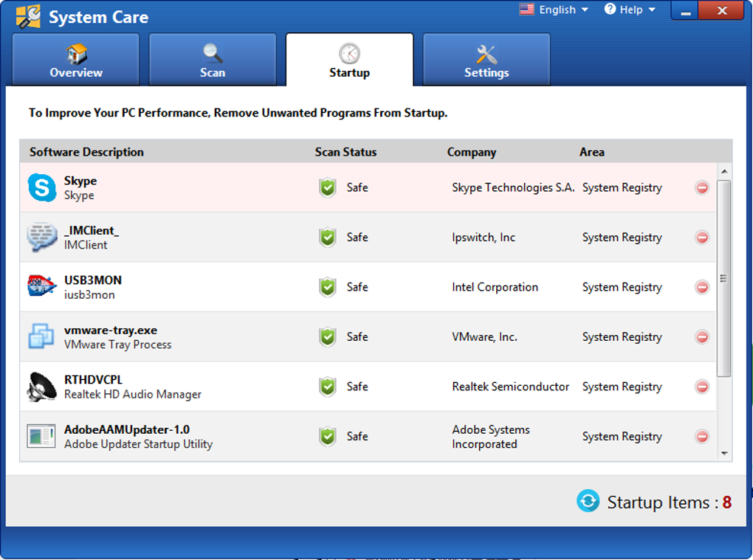Image resolution: width=753 pixels, height=560 pixels.
Task: Go to the Settings tab
Action: (486, 61)
